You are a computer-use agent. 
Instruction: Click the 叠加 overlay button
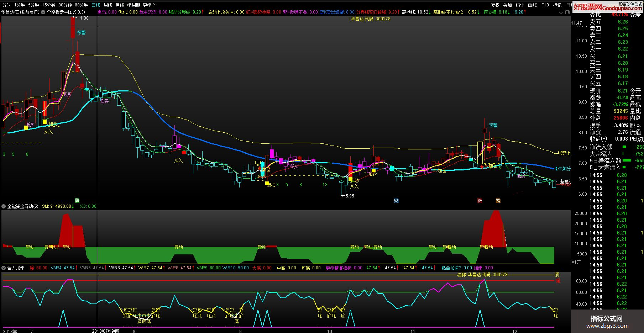coord(507,5)
